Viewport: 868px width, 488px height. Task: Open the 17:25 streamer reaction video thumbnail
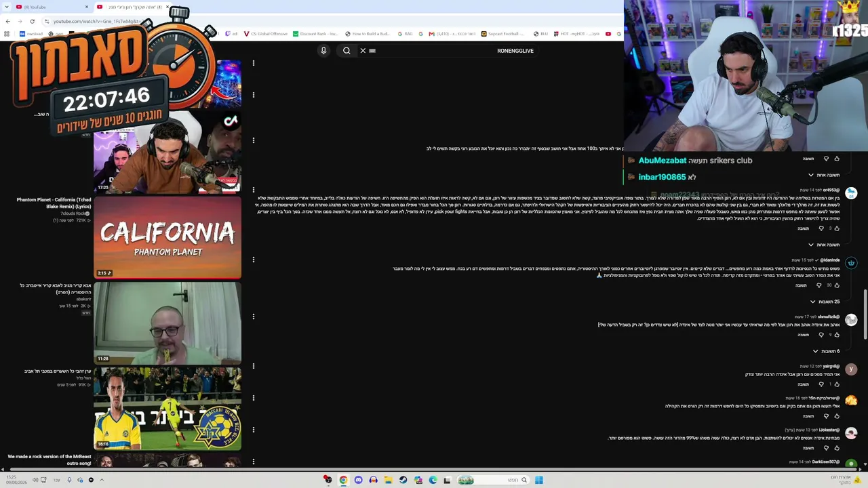[x=167, y=152]
